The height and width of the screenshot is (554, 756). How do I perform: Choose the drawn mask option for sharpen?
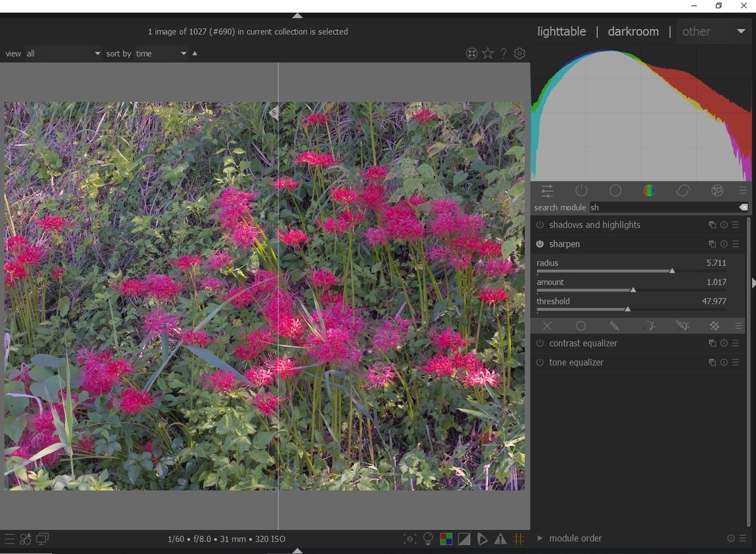(614, 326)
